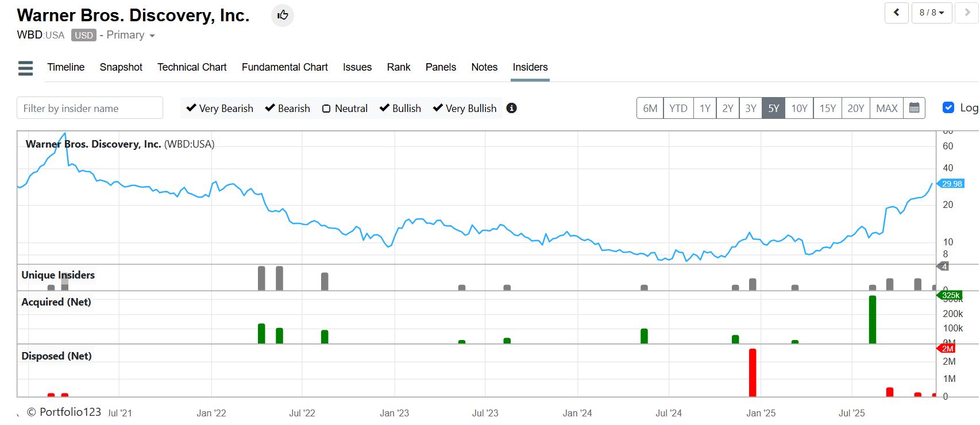Viewport: 980px width, 425px height.
Task: Select the 10Y time range button
Action: click(798, 108)
